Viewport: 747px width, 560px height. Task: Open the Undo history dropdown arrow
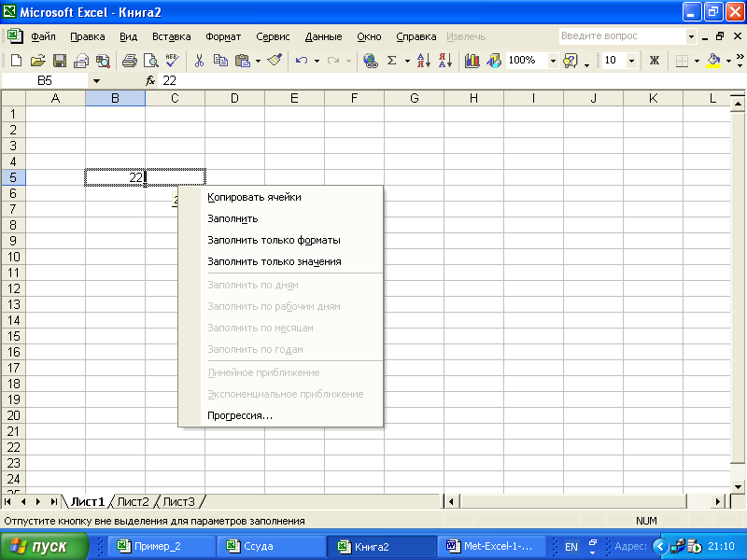(x=317, y=61)
